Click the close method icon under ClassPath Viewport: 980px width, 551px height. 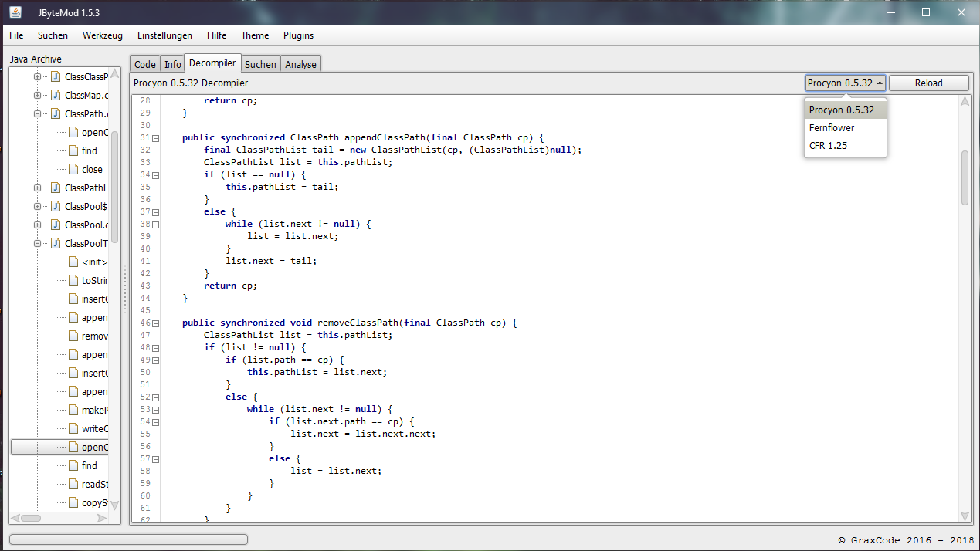[75, 169]
